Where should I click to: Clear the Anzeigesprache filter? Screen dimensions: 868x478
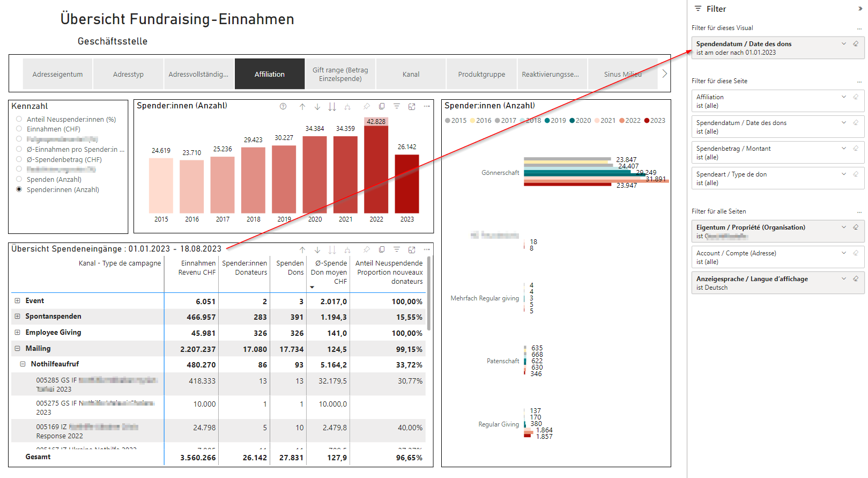856,279
